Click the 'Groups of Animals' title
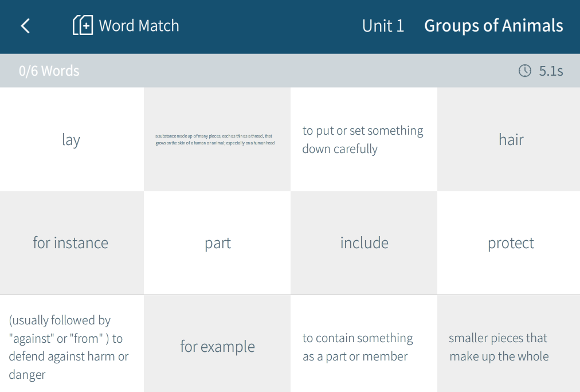Image resolution: width=580 pixels, height=392 pixels. [493, 26]
